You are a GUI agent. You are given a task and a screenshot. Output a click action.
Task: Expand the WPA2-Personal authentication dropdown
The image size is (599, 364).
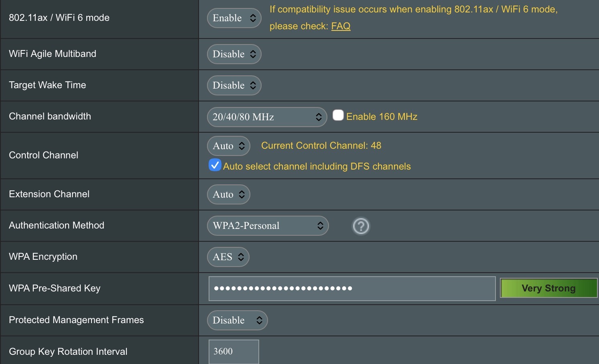[x=268, y=226]
